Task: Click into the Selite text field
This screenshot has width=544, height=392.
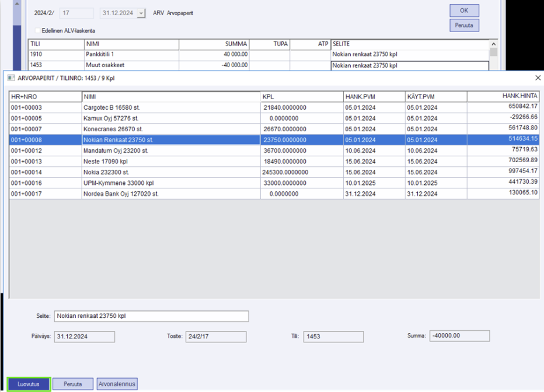Action: 151,316
